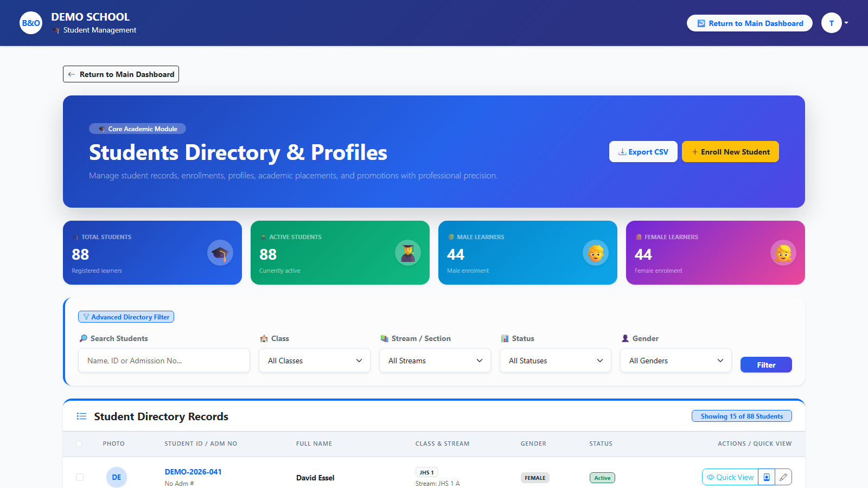Toggle the select-all checkbox in table header
This screenshot has width=868, height=488.
click(79, 444)
